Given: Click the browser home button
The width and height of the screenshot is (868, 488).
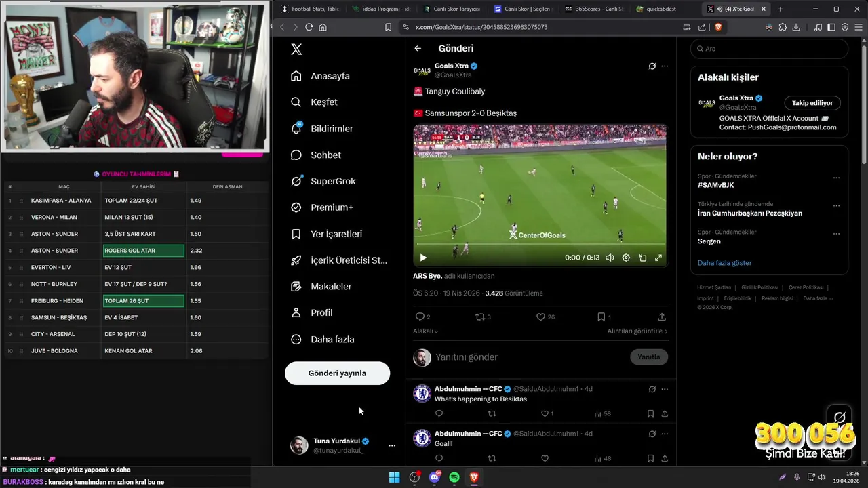Looking at the screenshot, I should tap(323, 27).
